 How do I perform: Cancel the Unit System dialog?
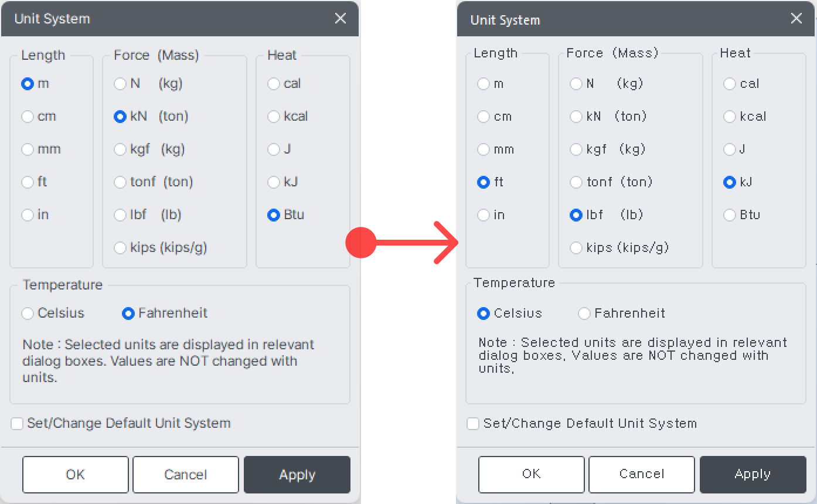pyautogui.click(x=185, y=475)
